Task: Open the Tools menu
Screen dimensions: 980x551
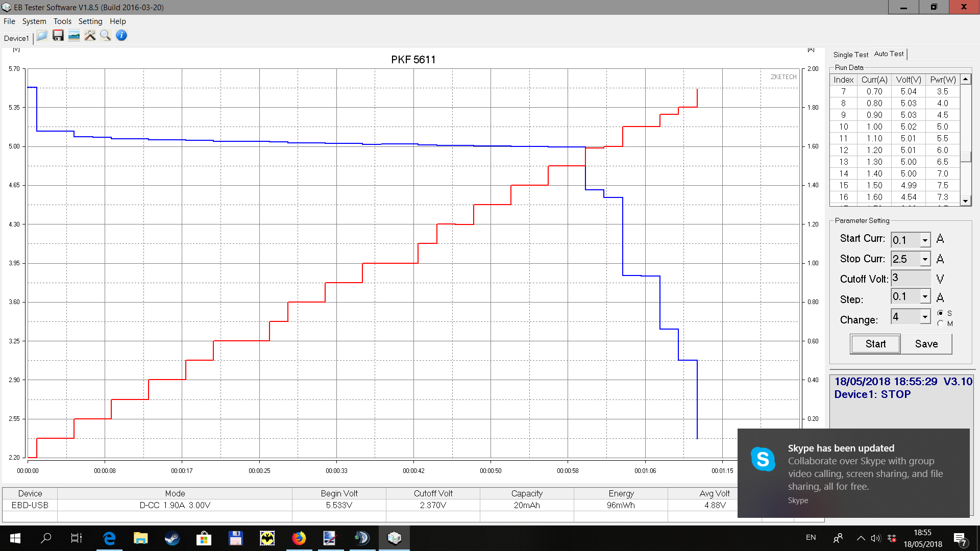Action: (62, 21)
